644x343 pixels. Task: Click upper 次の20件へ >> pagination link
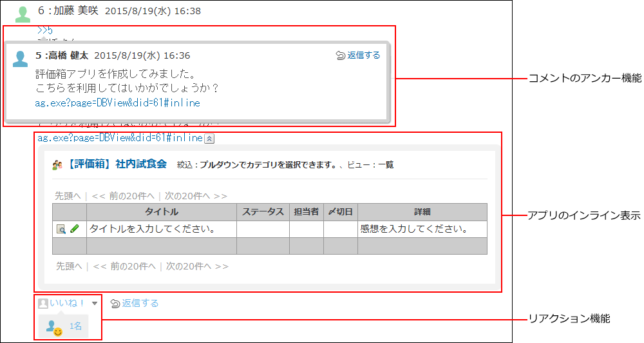196,196
